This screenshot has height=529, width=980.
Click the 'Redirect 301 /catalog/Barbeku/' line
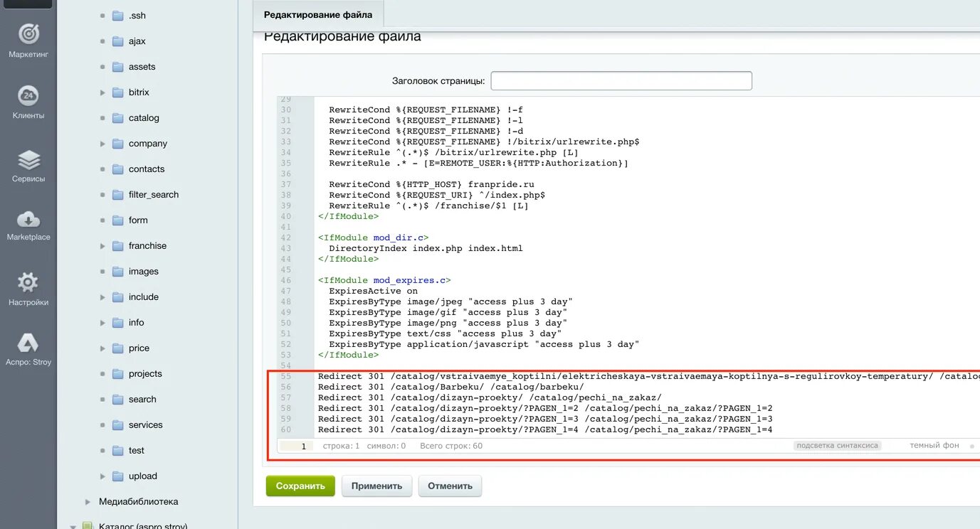pyautogui.click(x=451, y=387)
